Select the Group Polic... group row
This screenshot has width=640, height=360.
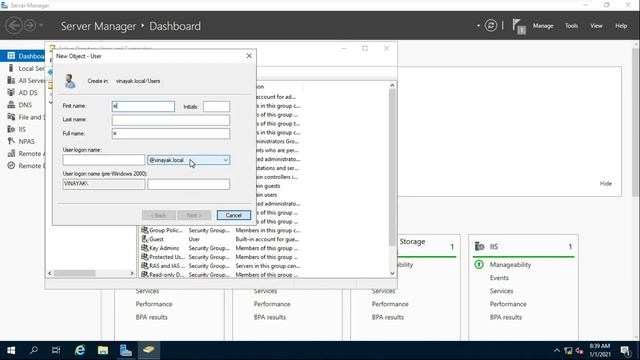(220, 230)
